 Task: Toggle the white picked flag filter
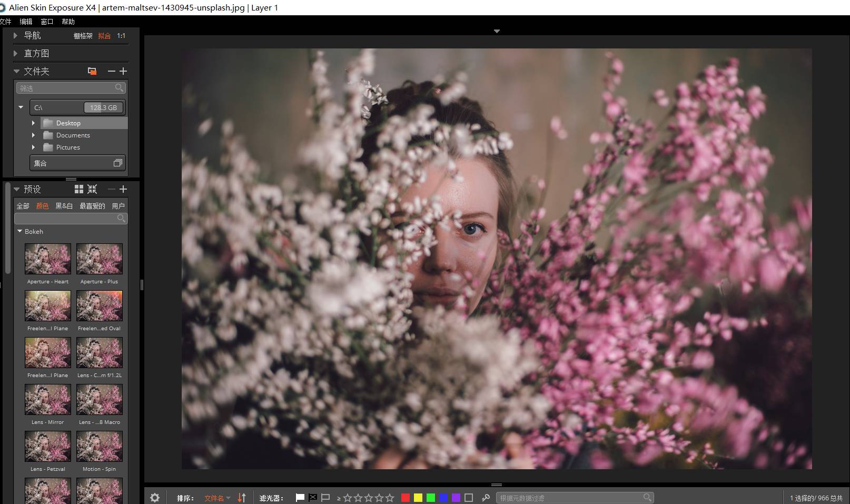point(300,498)
